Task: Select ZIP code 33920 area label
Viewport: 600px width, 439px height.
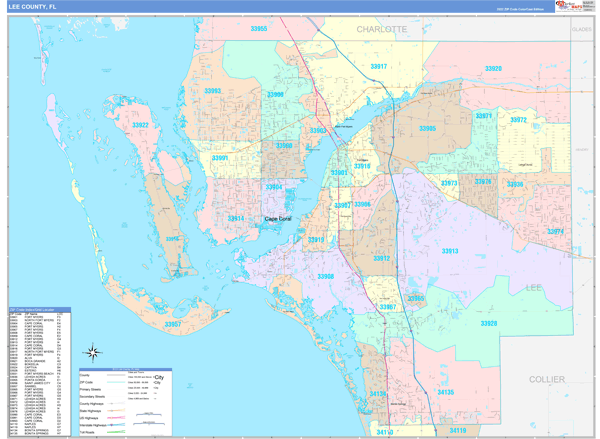Action: (492, 69)
